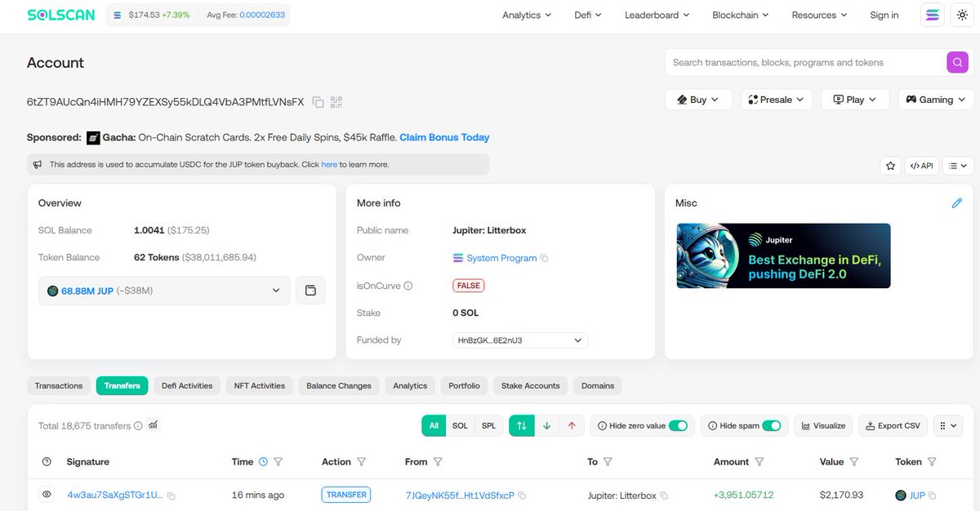
Task: Add account to favorites star
Action: point(890,166)
